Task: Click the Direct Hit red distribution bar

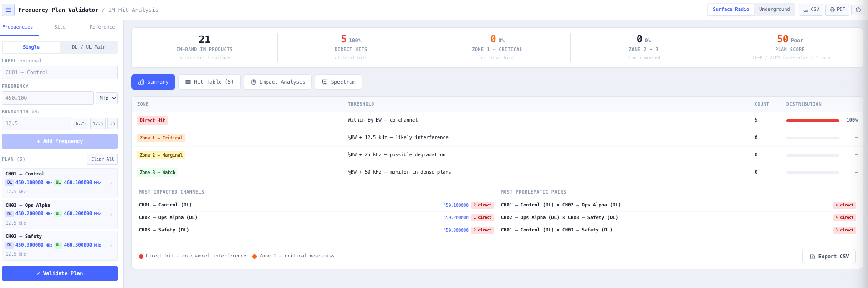Action: [x=812, y=121]
